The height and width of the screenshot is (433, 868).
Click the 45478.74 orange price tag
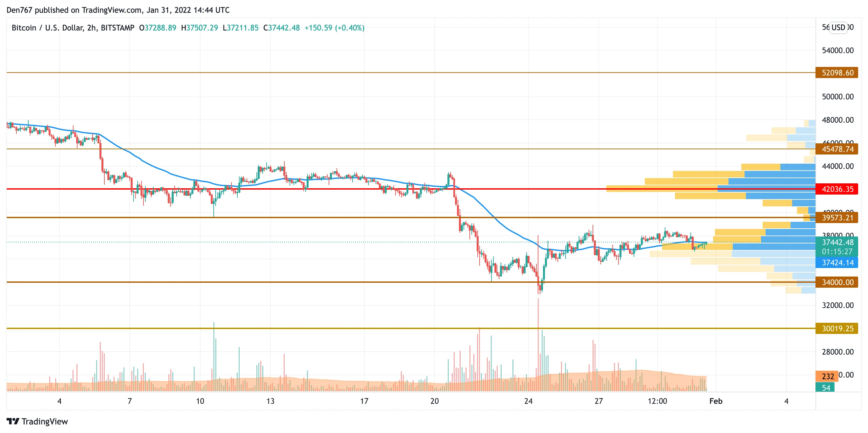pos(837,149)
